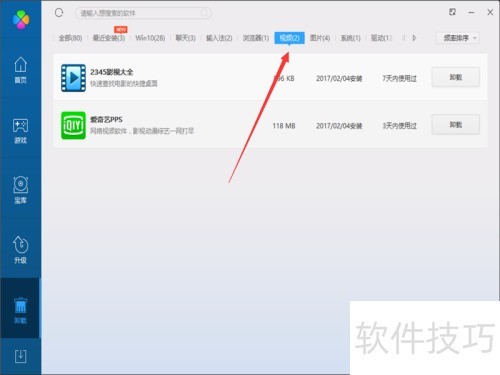The height and width of the screenshot is (375, 500).
Task: Click the 118 MB size of 爱奇艺PPS
Action: point(284,126)
